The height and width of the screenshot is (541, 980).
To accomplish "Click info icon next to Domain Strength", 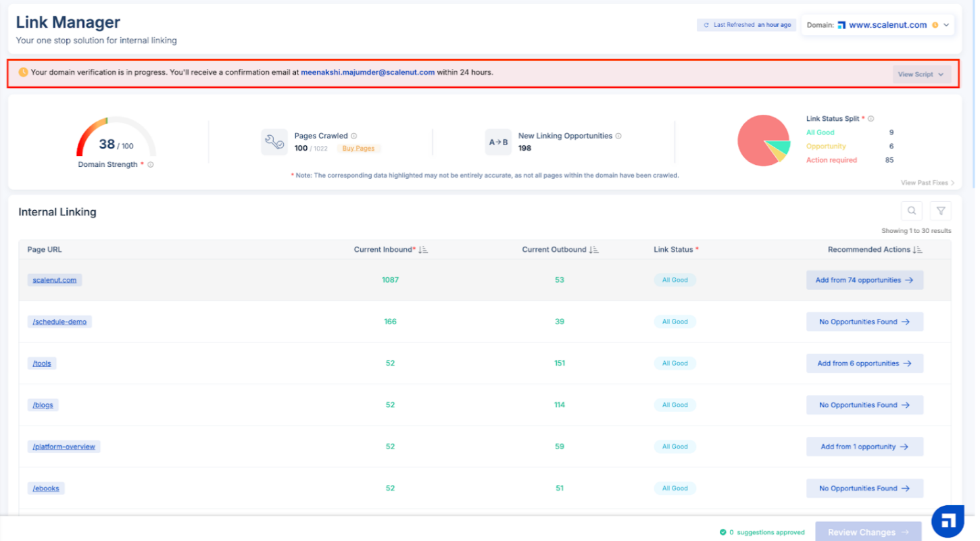I will pos(151,165).
